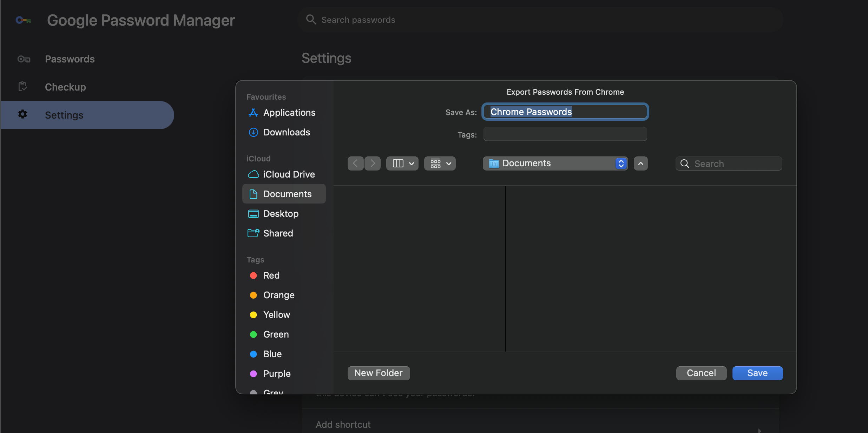Viewport: 868px width, 433px height.
Task: Click the Checkup clipboard icon
Action: pyautogui.click(x=23, y=86)
